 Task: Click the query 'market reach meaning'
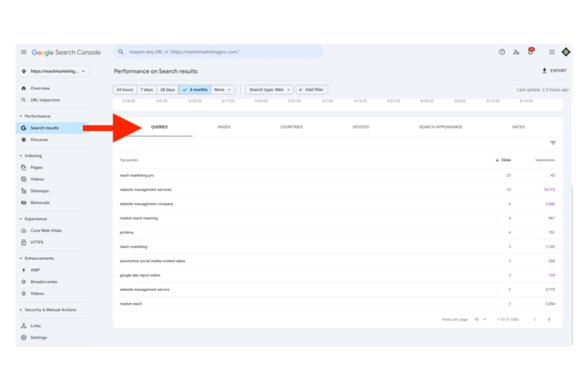coord(139,218)
